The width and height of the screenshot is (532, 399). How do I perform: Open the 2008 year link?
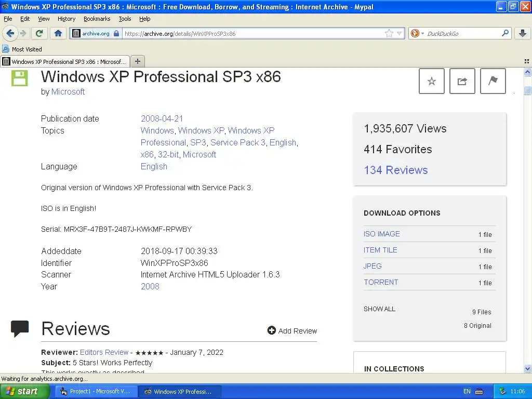(x=150, y=286)
